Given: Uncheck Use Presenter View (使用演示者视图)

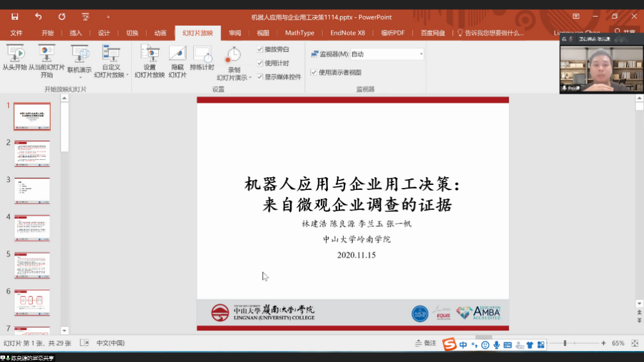Looking at the screenshot, I should click(x=314, y=73).
